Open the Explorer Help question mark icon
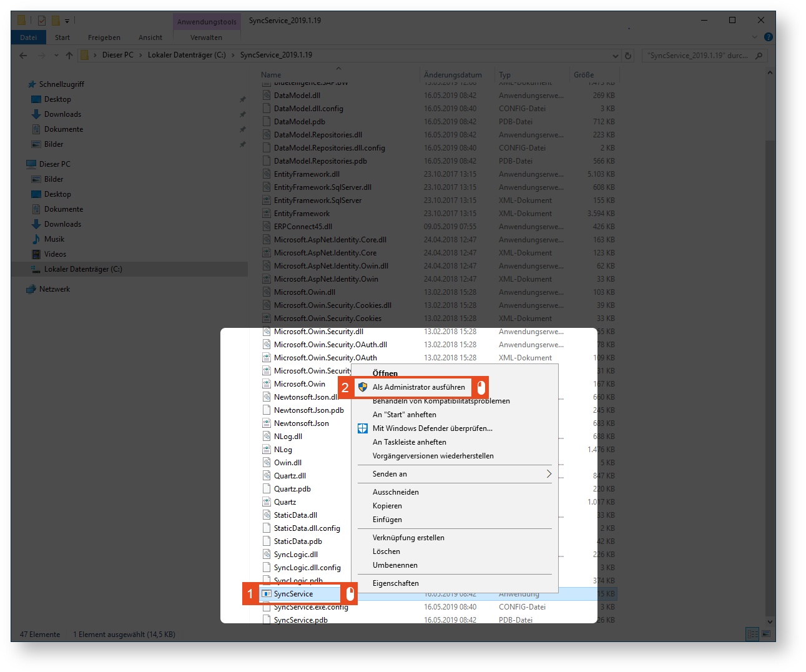This screenshot has height=672, width=806. coord(768,37)
